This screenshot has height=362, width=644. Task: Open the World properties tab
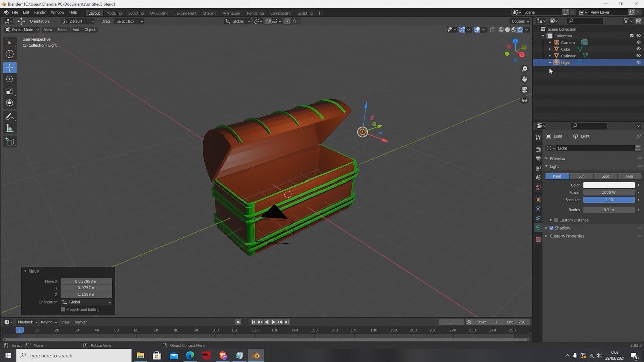click(x=538, y=187)
